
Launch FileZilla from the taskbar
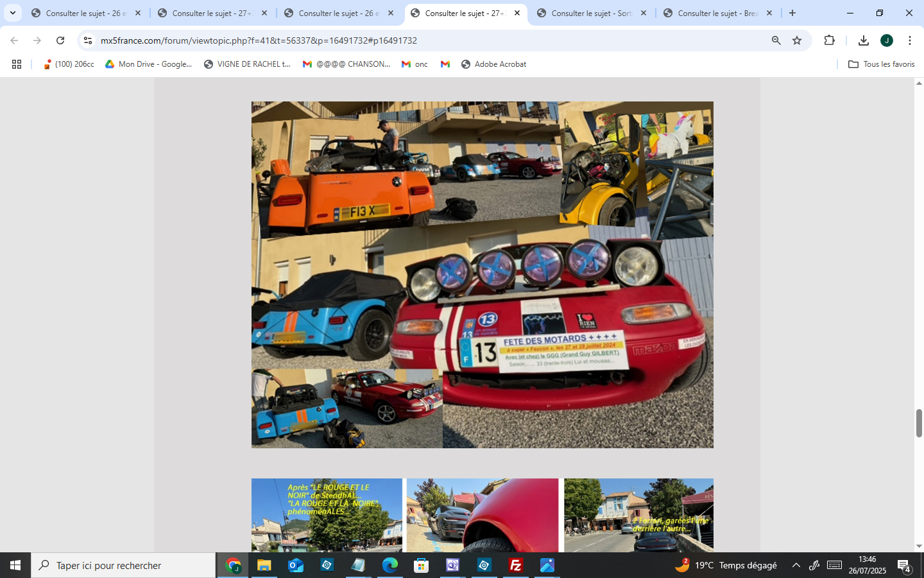click(x=515, y=565)
